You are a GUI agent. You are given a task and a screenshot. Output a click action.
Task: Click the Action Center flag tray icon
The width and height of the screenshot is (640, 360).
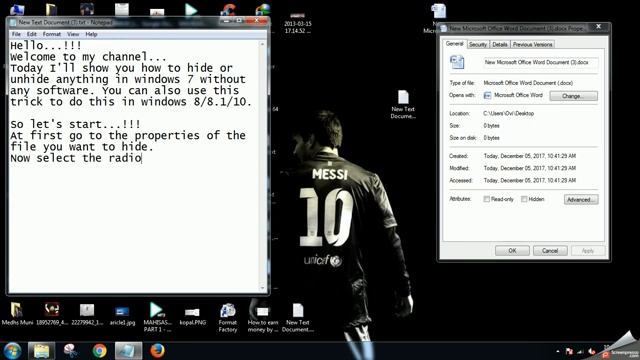569,351
